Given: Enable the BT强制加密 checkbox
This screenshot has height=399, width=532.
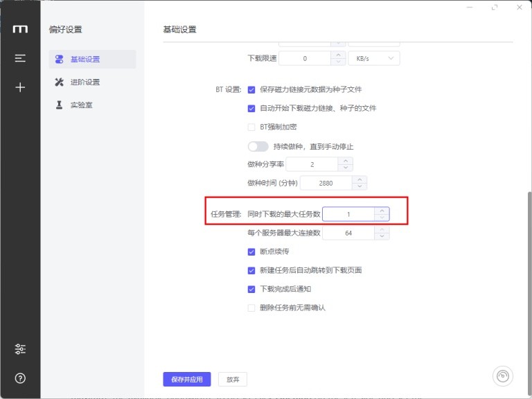Looking at the screenshot, I should pos(251,127).
